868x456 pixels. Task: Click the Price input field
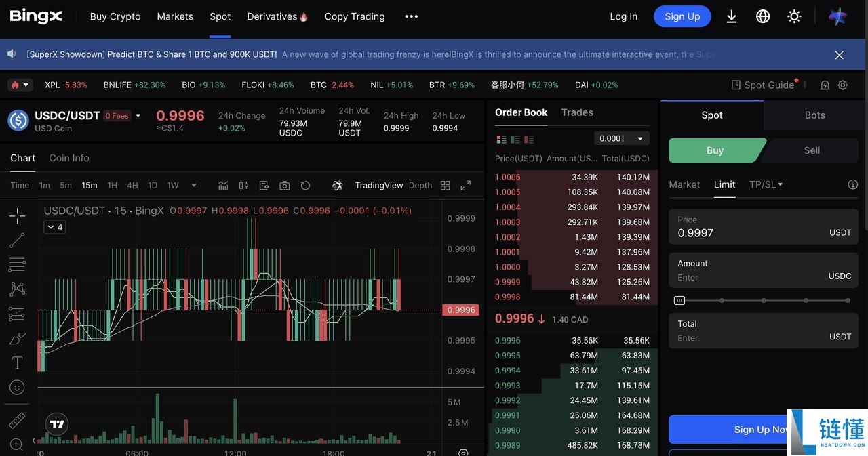[x=764, y=226]
